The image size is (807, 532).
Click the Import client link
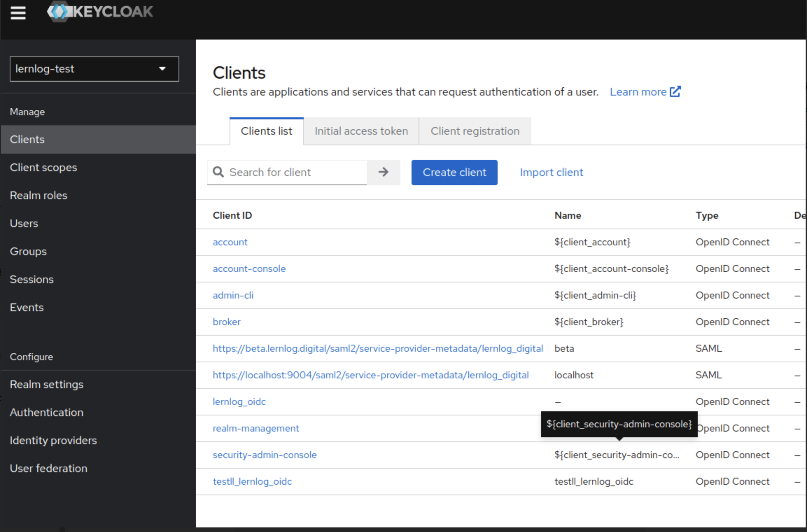point(551,172)
